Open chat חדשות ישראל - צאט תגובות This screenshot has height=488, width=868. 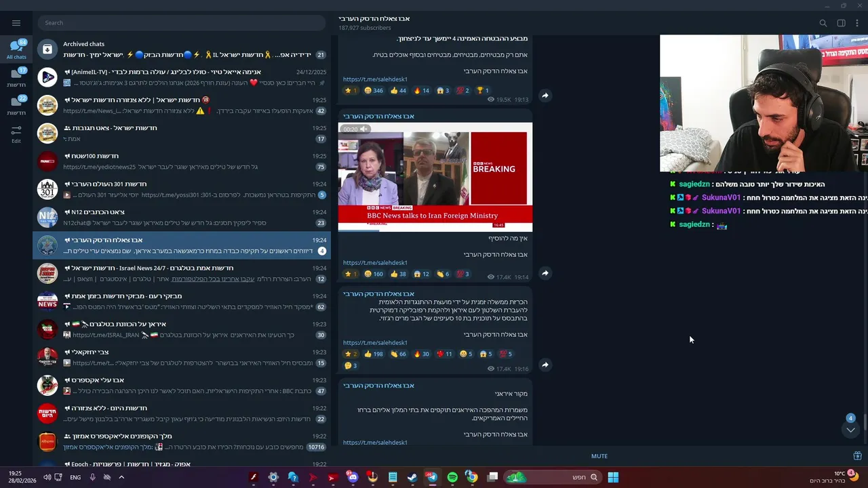click(x=182, y=134)
